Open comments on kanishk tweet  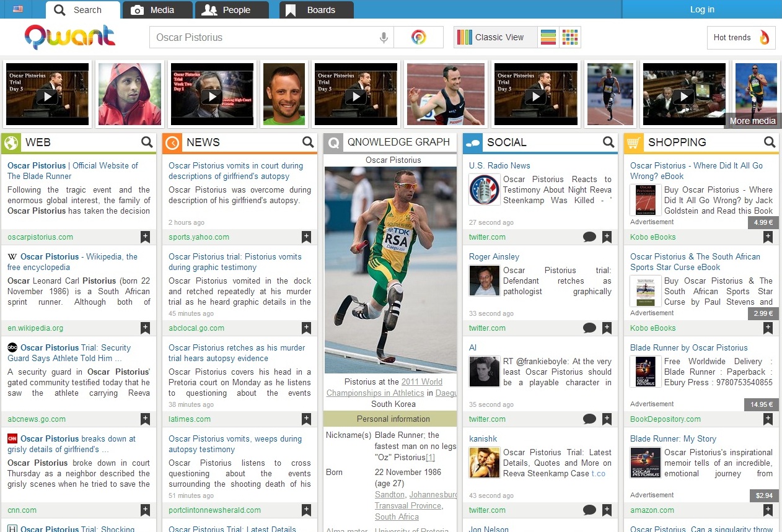point(589,510)
